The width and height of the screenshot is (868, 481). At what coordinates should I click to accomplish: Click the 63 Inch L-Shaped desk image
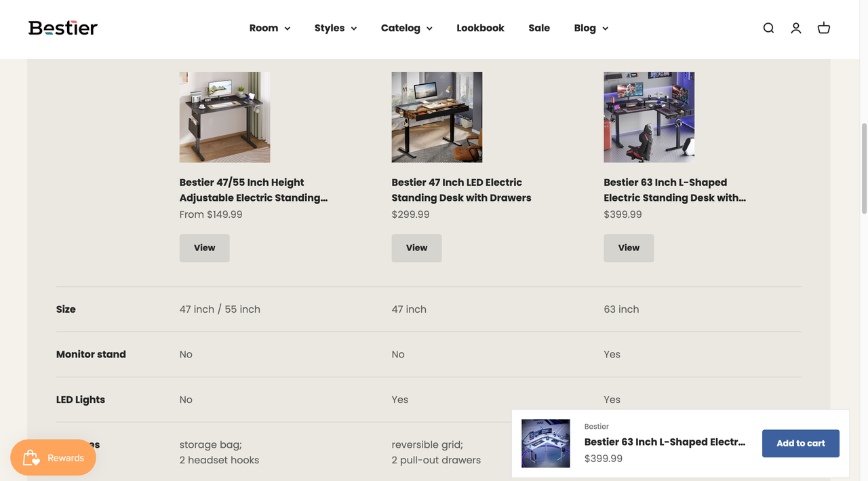[649, 117]
